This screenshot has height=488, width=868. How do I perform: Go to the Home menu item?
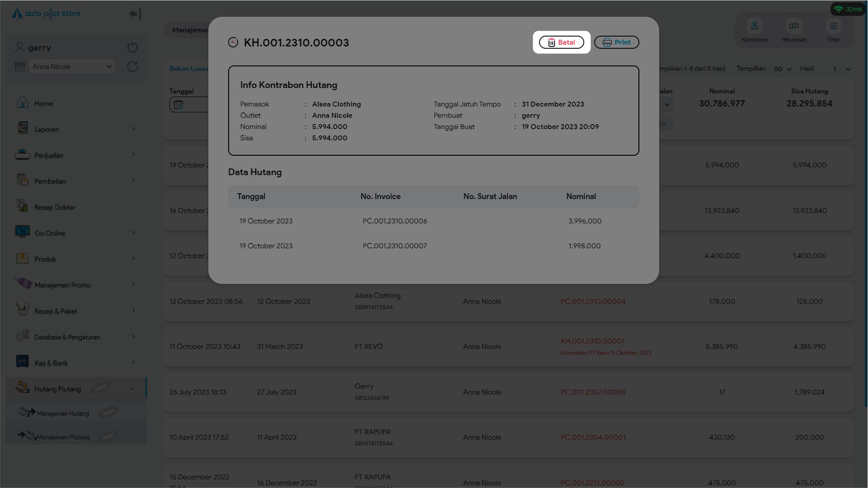[x=43, y=103]
